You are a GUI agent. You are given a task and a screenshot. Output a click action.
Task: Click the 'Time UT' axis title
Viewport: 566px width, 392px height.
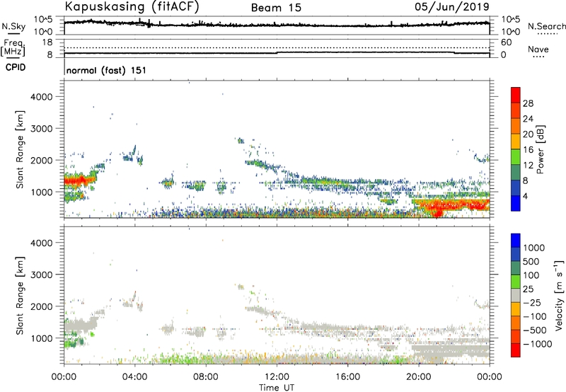pos(277,387)
